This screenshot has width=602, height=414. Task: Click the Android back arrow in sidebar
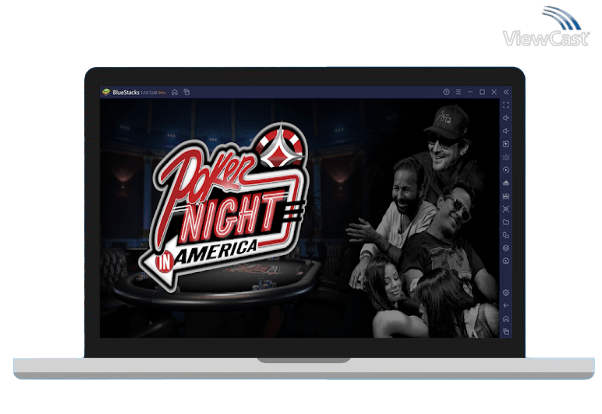(506, 306)
